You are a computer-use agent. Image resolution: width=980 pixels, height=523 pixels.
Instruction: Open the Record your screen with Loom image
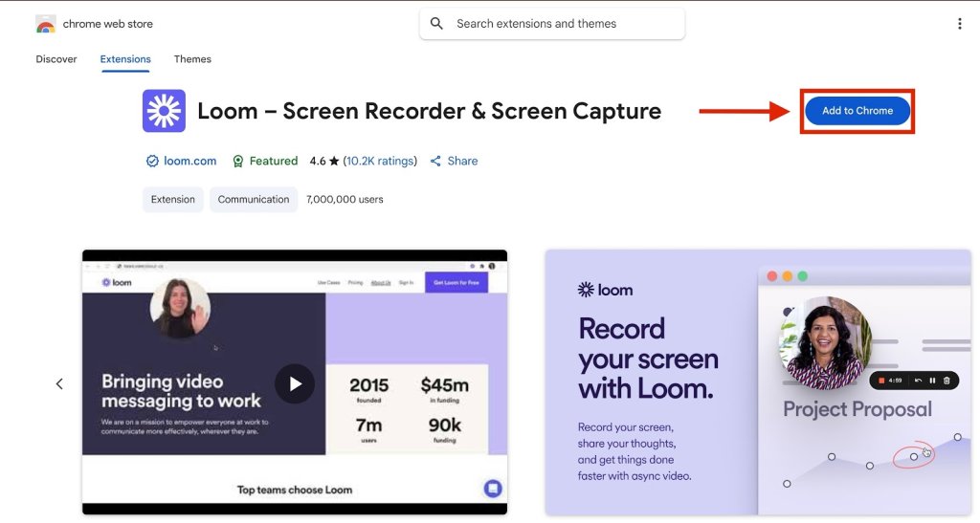(758, 382)
